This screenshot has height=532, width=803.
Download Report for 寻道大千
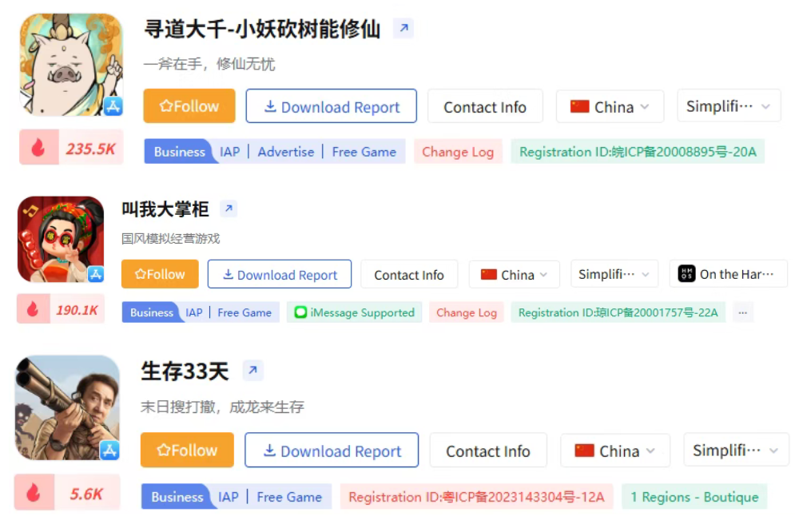coord(331,106)
